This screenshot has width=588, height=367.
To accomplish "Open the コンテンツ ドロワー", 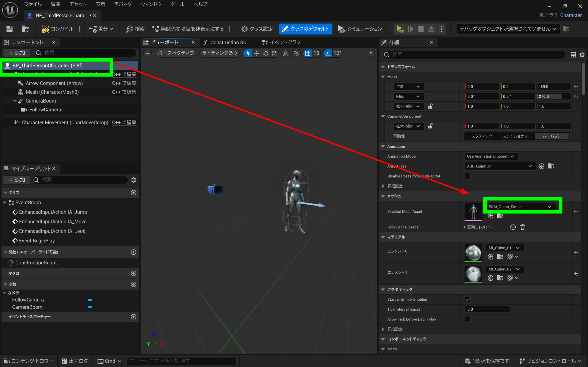I will click(29, 361).
